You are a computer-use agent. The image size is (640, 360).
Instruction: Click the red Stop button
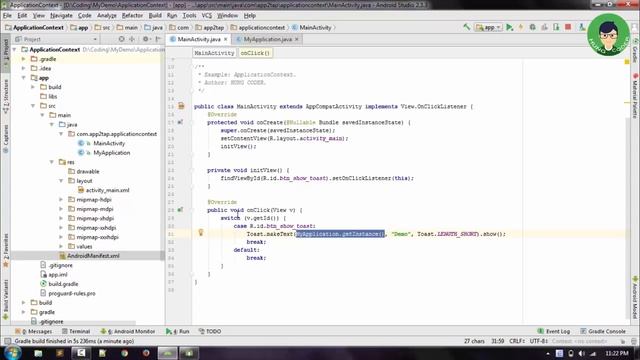click(568, 27)
